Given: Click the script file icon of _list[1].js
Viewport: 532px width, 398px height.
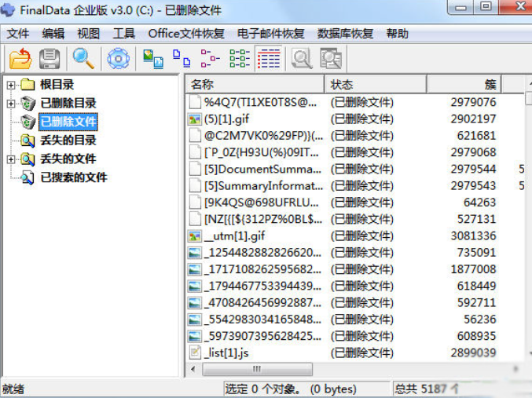Looking at the screenshot, I should (x=195, y=352).
